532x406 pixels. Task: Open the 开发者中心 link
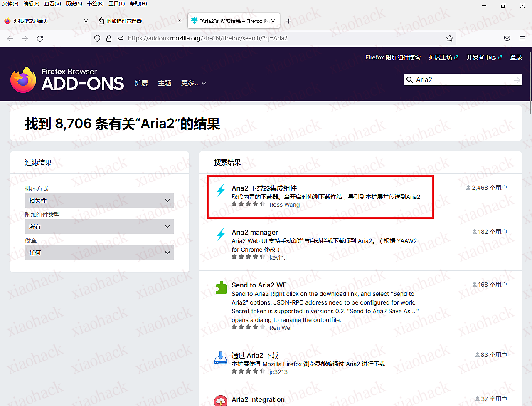coord(484,57)
